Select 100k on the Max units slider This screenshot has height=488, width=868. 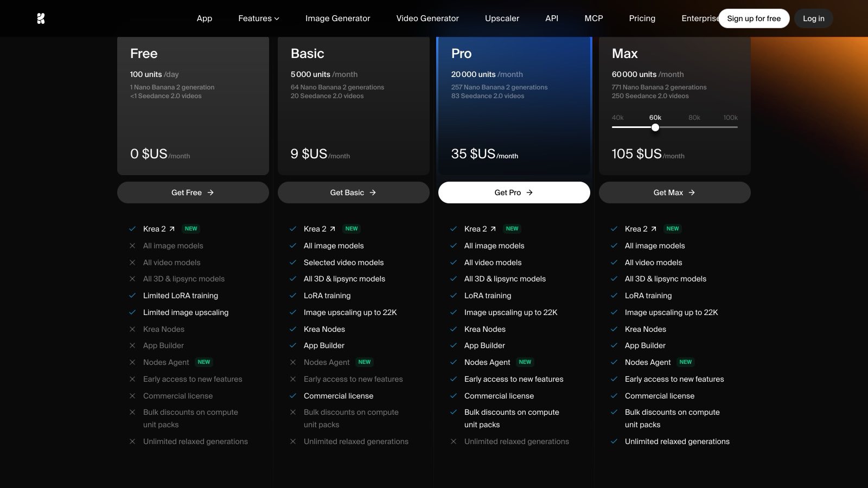point(730,118)
